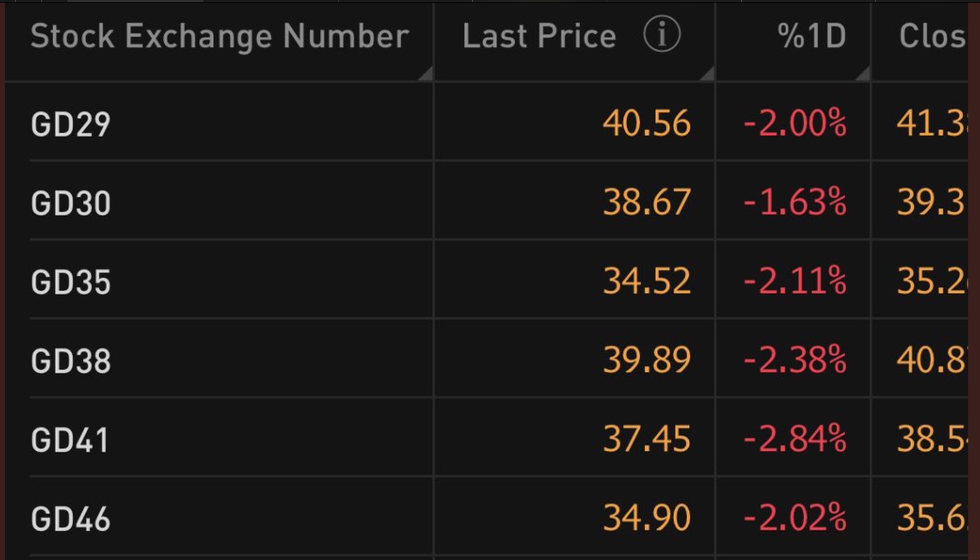This screenshot has width=980, height=560.
Task: Click the GD35 daily change -2.11%
Action: click(x=795, y=281)
